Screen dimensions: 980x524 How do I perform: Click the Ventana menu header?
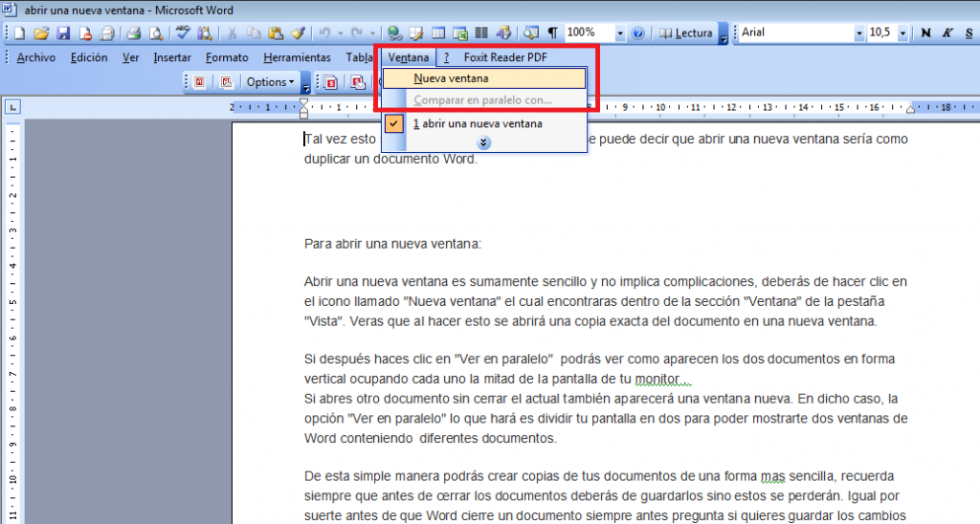(x=408, y=57)
